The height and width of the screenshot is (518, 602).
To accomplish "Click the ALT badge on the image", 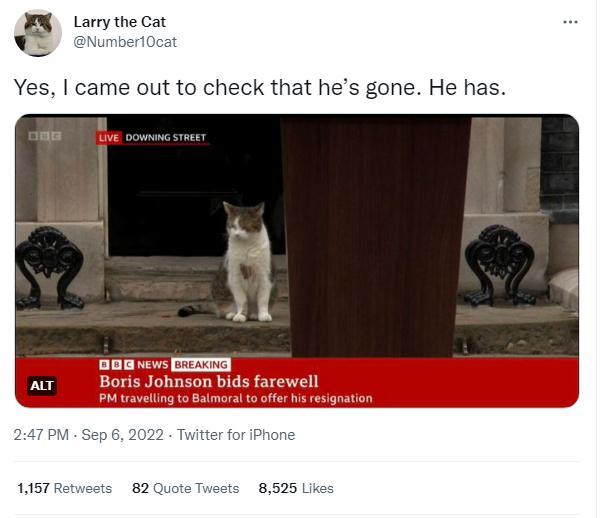I will click(42, 386).
